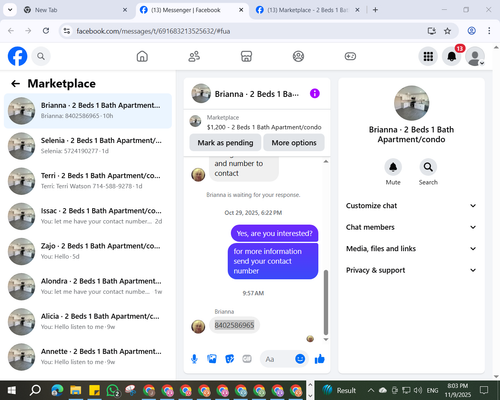Viewport: 500px width, 400px height.
Task: Open the $1,200 2 Beds 1 Bath listing link
Action: tap(264, 127)
